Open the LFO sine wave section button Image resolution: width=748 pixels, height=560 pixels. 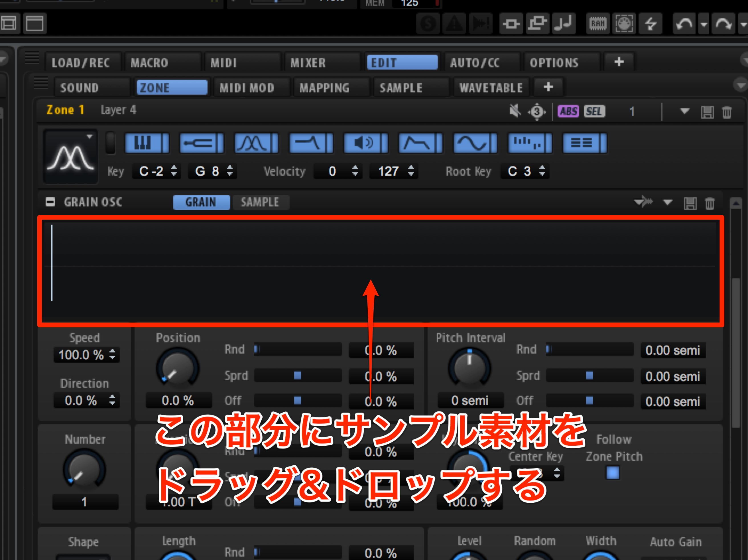475,143
